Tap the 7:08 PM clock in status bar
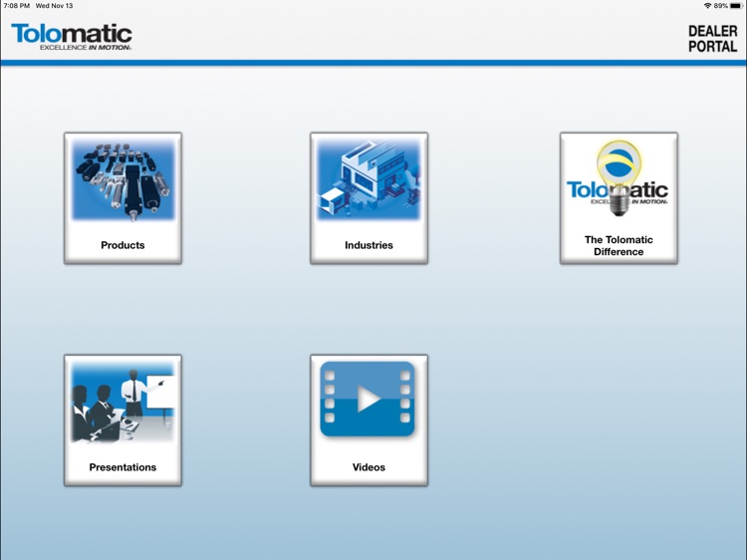Screen dimensions: 747x560 click(17, 6)
